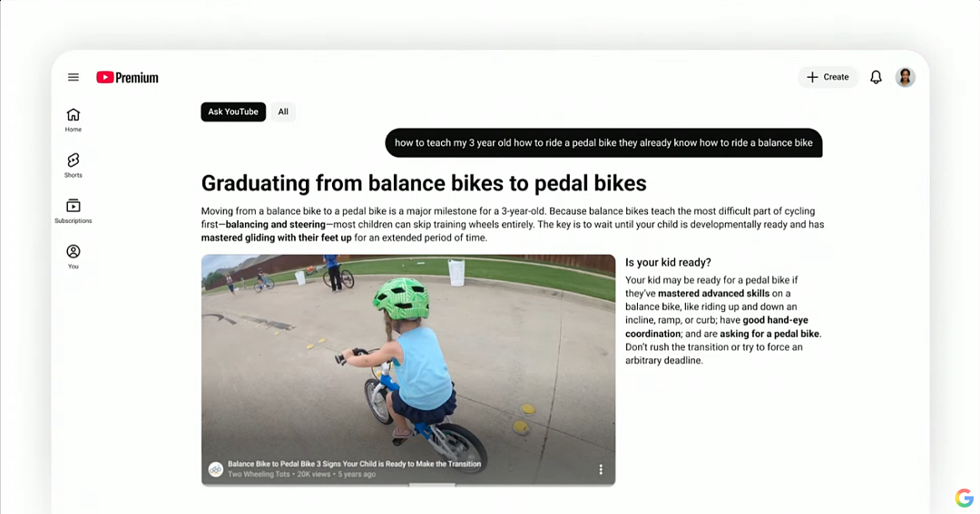This screenshot has width=980, height=514.
Task: Go to Home in sidebar
Action: pyautogui.click(x=73, y=120)
